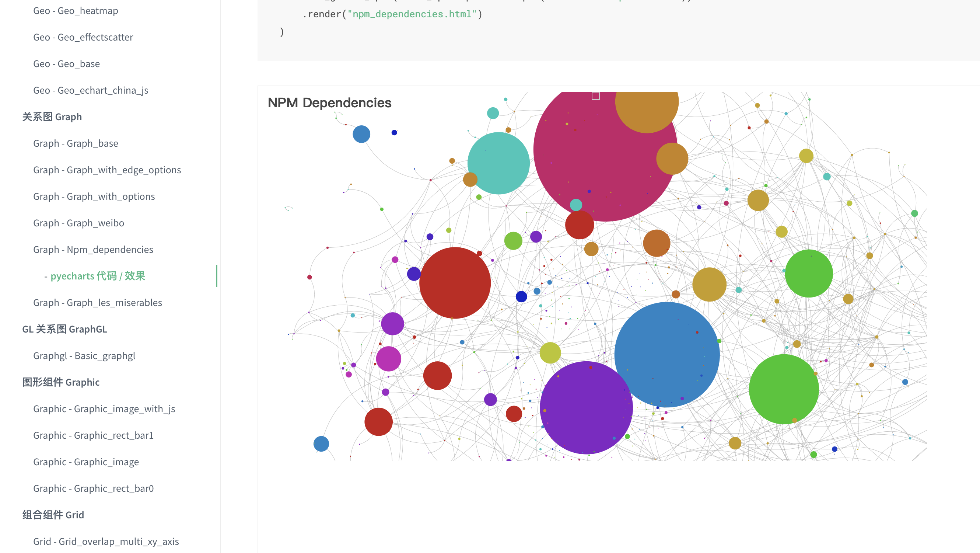Toggle the square legend marker above the chart
The width and height of the screenshot is (980, 553).
point(596,96)
